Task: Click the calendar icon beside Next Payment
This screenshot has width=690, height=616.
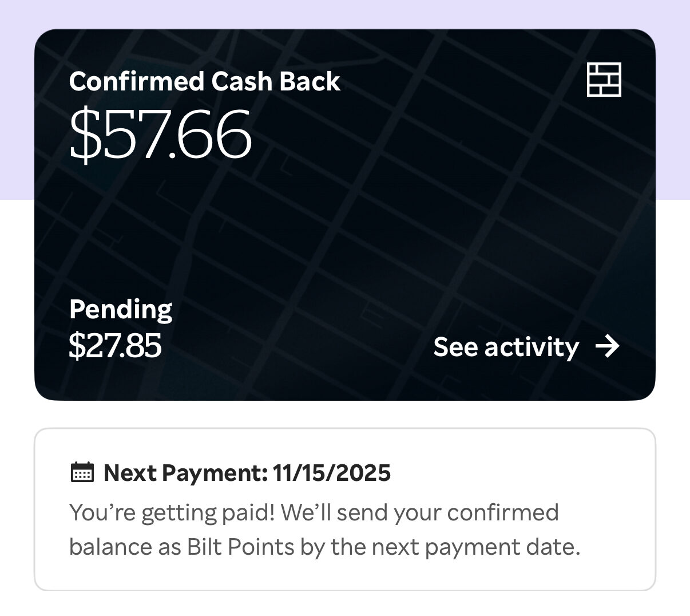Action: [x=82, y=472]
